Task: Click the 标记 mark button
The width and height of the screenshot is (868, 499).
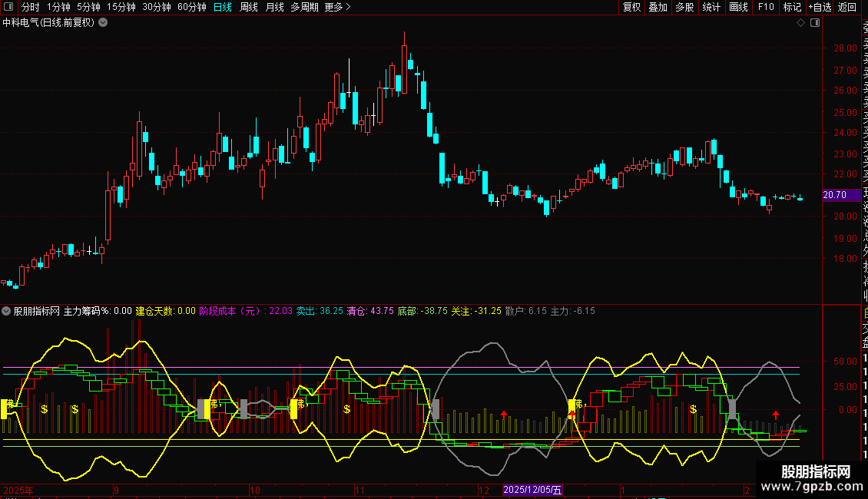Action: click(x=792, y=7)
